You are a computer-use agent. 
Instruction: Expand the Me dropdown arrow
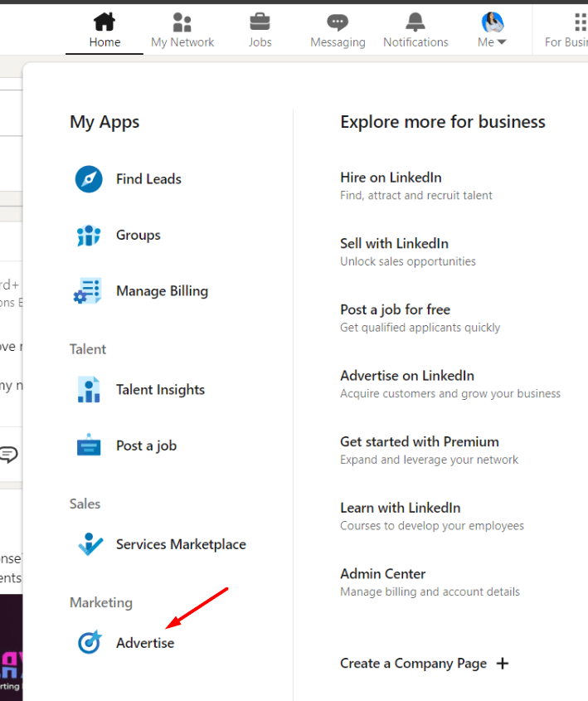pos(501,42)
